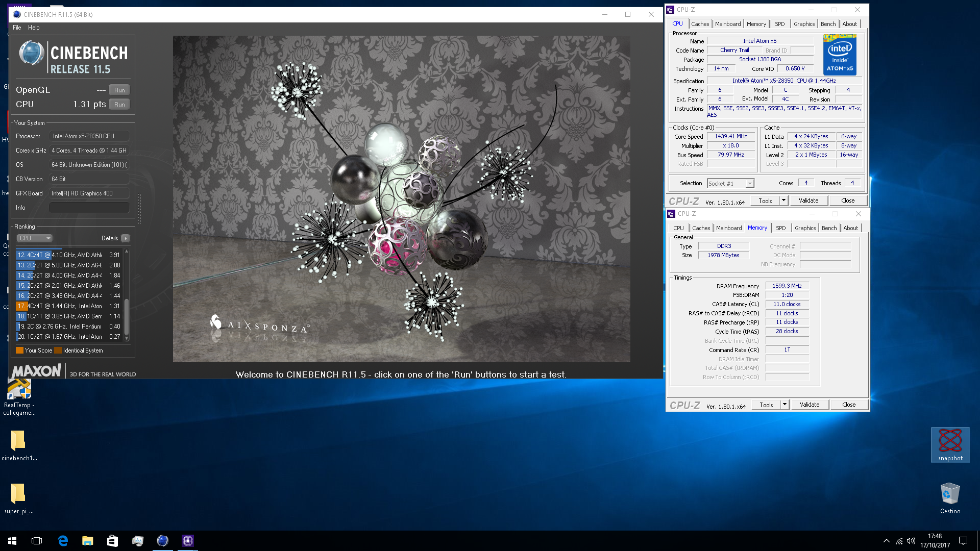Screen dimensions: 980x551
Task: Open SPD tab in bottom CPU-Z window
Action: tap(780, 228)
